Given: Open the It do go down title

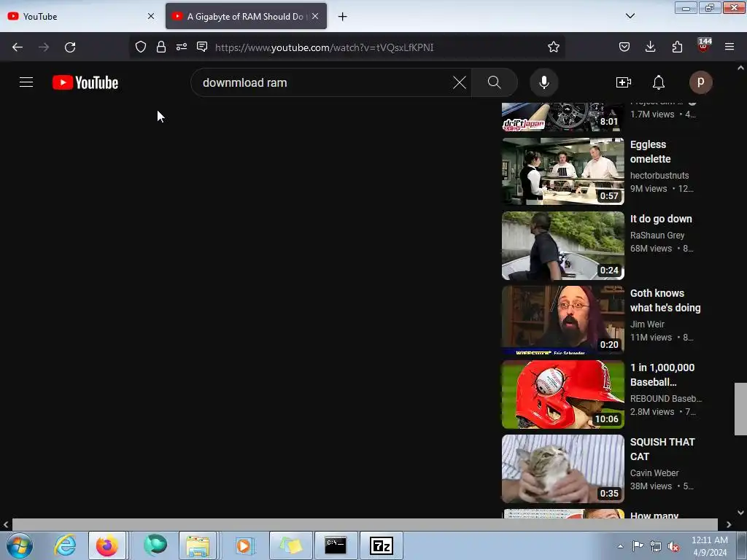Looking at the screenshot, I should (661, 219).
